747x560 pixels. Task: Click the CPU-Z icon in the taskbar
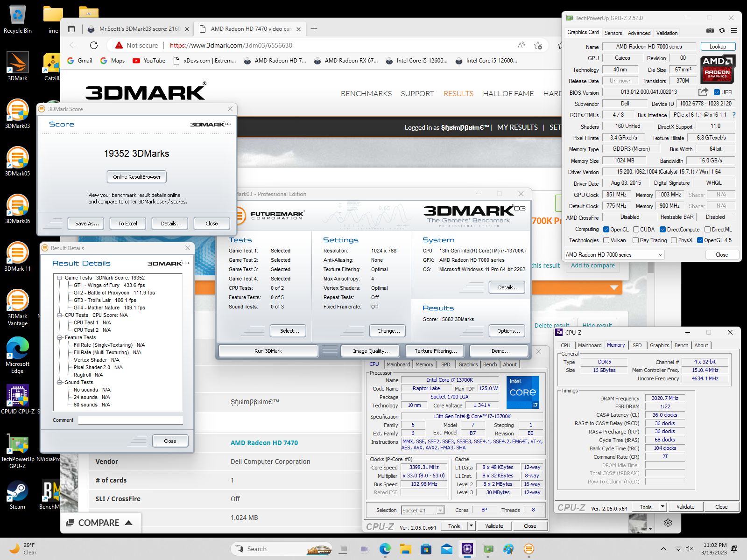(x=467, y=549)
